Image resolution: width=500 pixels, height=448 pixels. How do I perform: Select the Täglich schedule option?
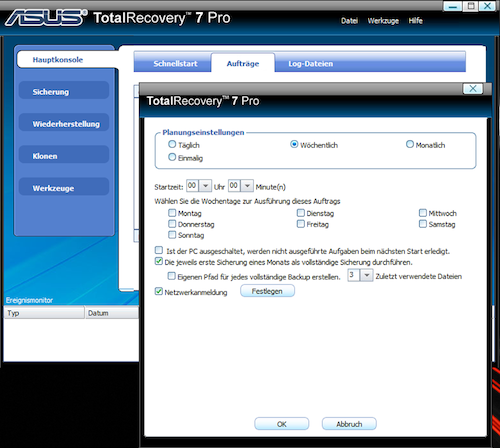point(172,144)
